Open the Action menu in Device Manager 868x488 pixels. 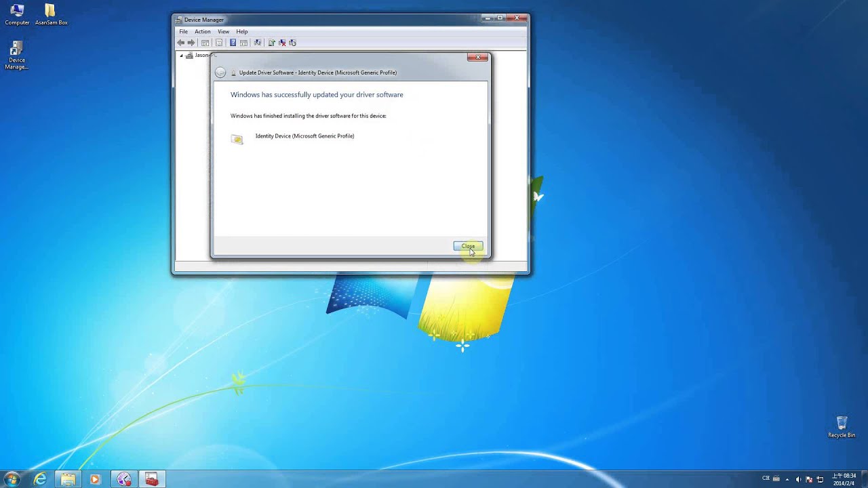tap(203, 31)
